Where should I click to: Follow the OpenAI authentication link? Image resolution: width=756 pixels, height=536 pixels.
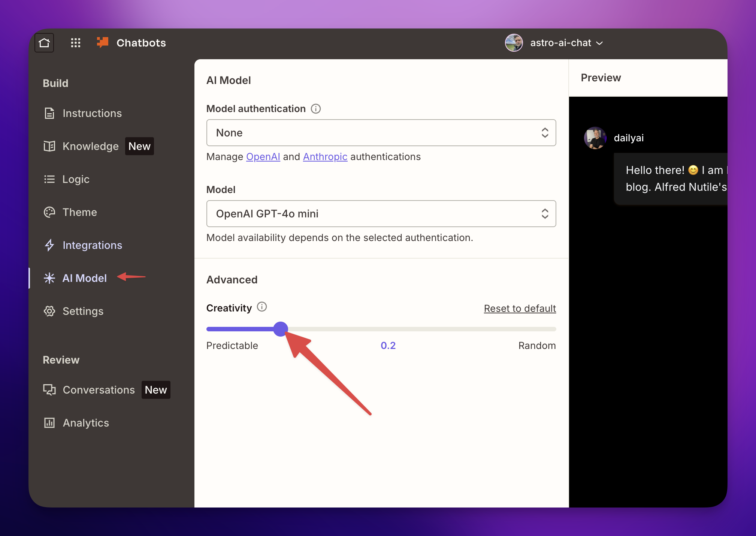point(263,157)
